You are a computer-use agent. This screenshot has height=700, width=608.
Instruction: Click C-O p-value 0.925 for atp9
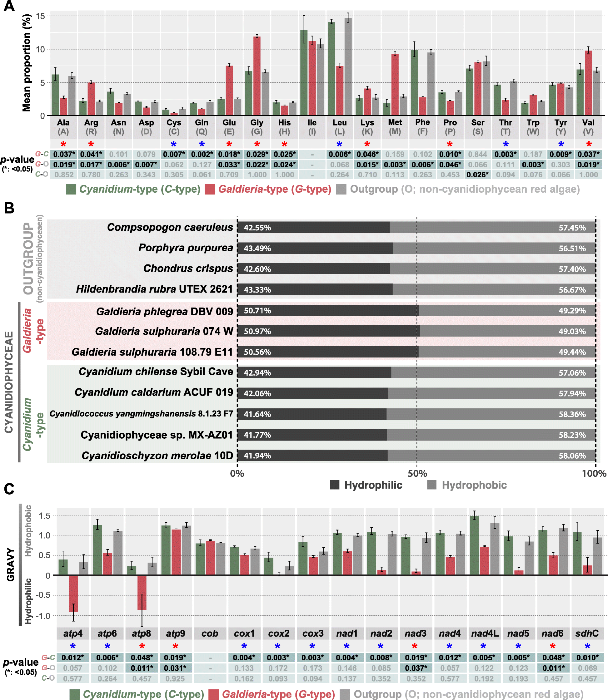pyautogui.click(x=175, y=678)
